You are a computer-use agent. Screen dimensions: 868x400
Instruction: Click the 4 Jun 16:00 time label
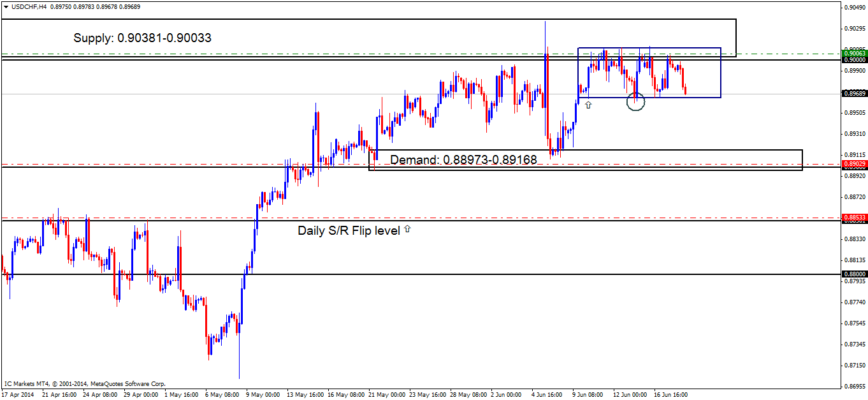coord(548,395)
